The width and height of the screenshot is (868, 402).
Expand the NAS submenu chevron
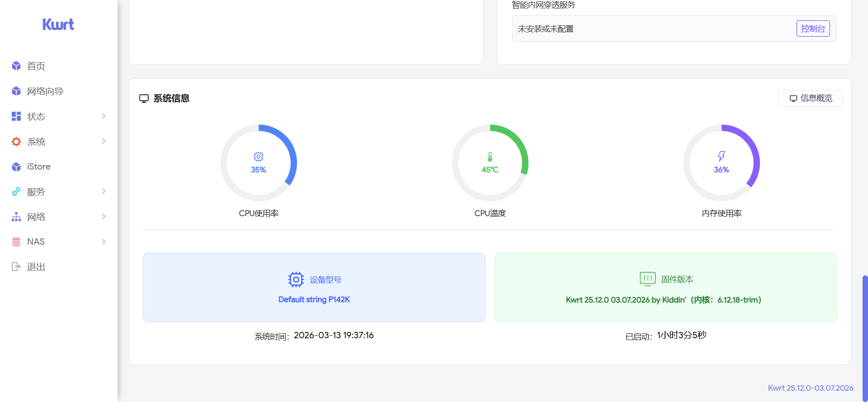pyautogui.click(x=104, y=242)
